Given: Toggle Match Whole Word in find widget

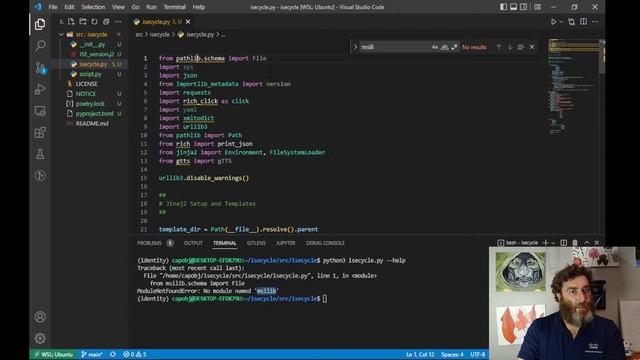Looking at the screenshot, I should [x=444, y=47].
